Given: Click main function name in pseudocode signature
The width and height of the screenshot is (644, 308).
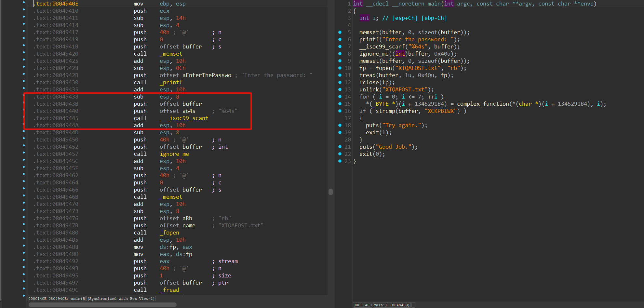Looking at the screenshot, I should [434, 4].
